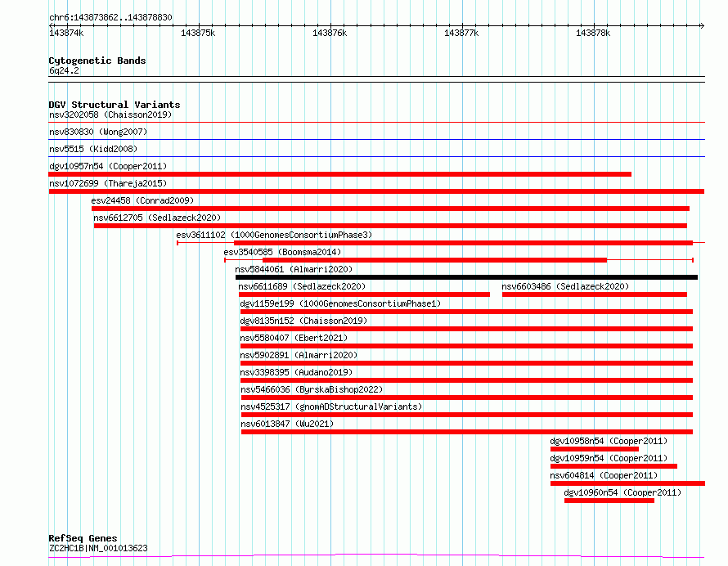This screenshot has height=566, width=728.
Task: Click the nsv6612705 (Sedlazeck2020) label
Action: pos(157,218)
